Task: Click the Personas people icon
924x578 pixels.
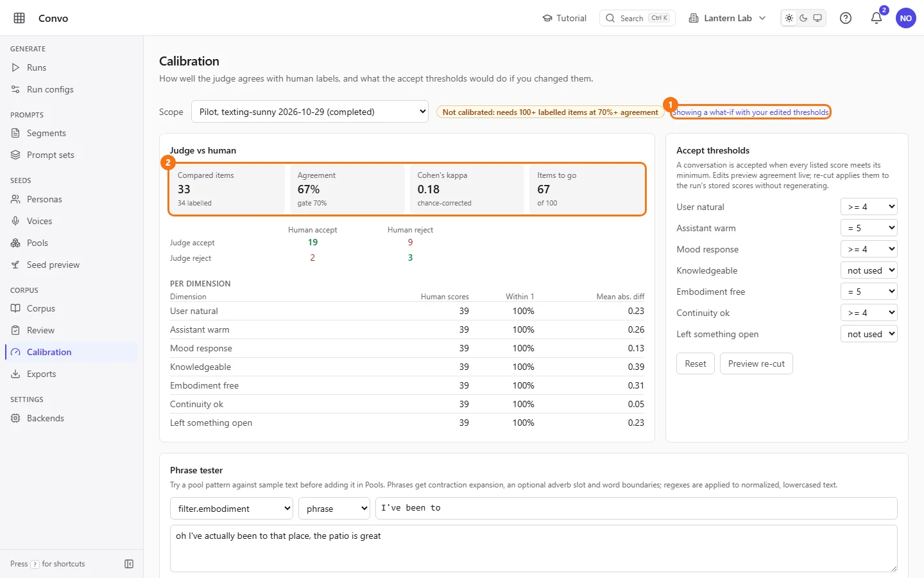Action: click(15, 199)
